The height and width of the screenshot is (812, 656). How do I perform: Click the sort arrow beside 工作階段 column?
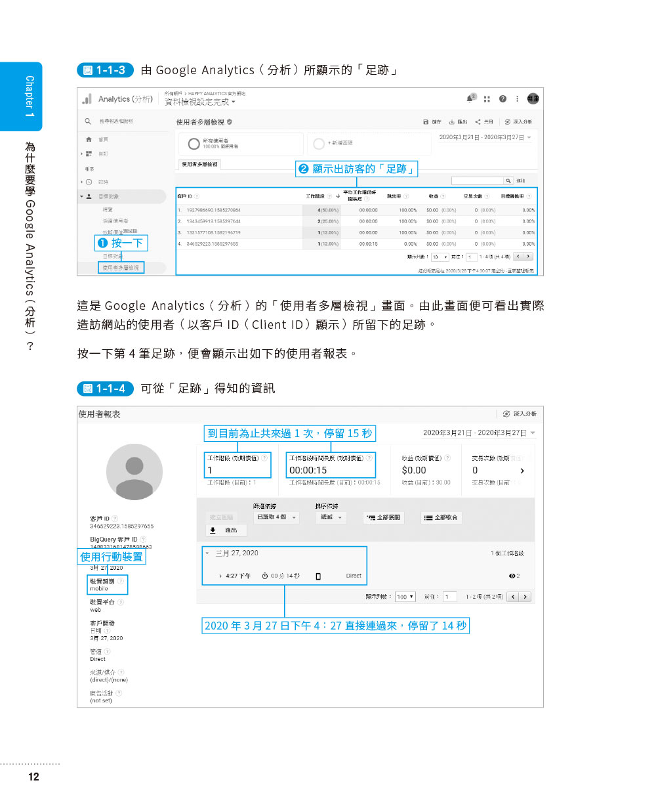(x=338, y=196)
